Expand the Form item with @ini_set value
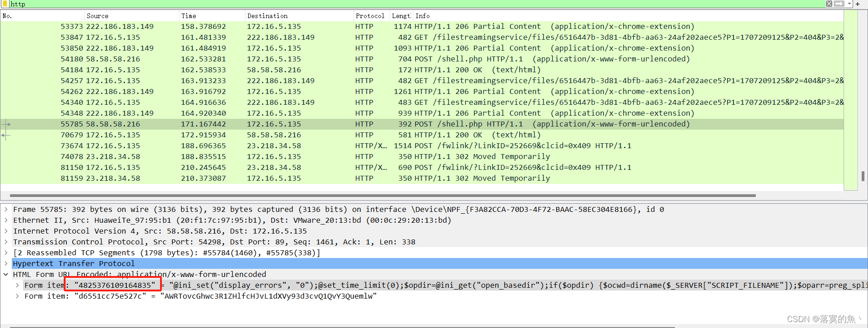 (17, 285)
